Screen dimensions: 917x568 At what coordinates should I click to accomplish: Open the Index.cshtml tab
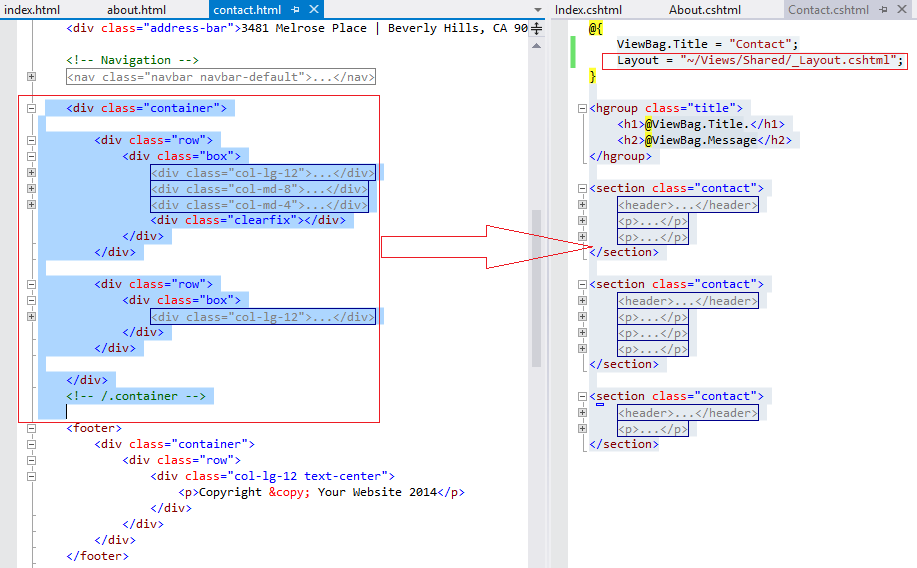point(588,10)
